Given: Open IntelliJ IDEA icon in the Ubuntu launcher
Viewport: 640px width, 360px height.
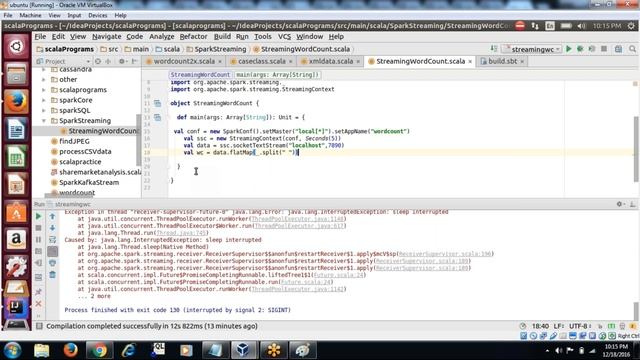Looking at the screenshot, I should 16,307.
